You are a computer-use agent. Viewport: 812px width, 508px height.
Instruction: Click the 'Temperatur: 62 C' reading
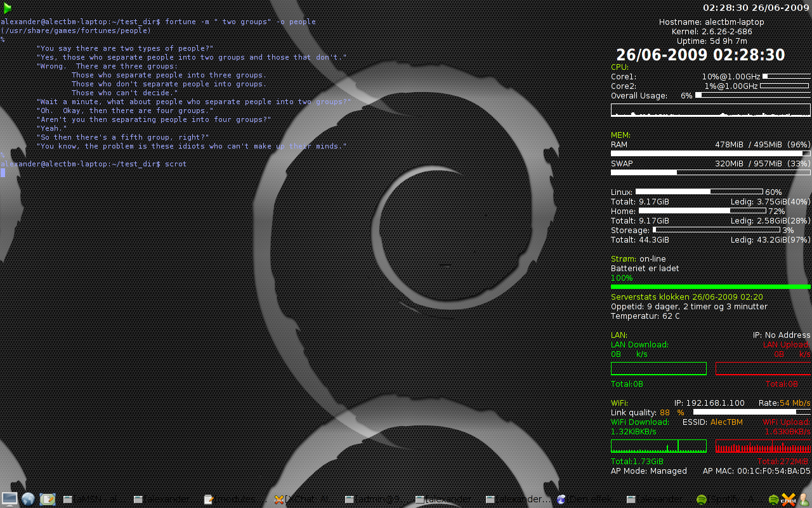point(645,316)
